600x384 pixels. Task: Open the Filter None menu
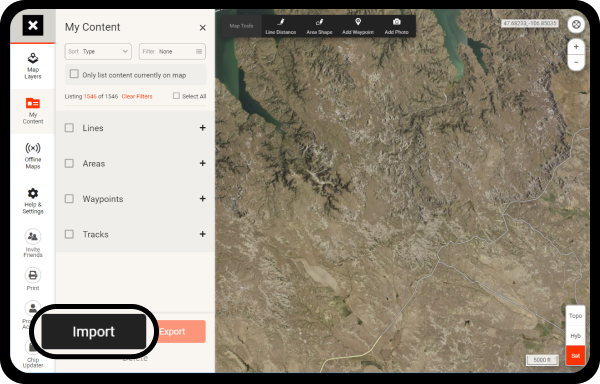coord(172,52)
